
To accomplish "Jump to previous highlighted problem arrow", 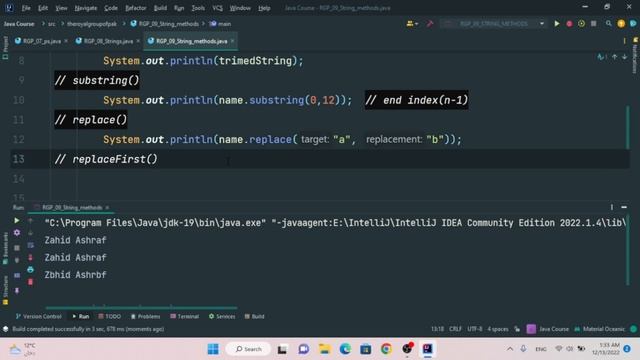I will [x=614, y=57].
